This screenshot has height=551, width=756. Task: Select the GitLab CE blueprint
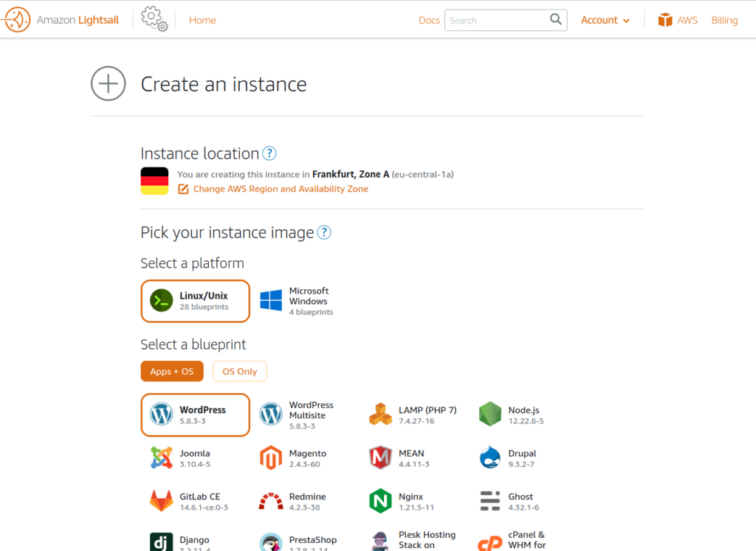point(195,502)
